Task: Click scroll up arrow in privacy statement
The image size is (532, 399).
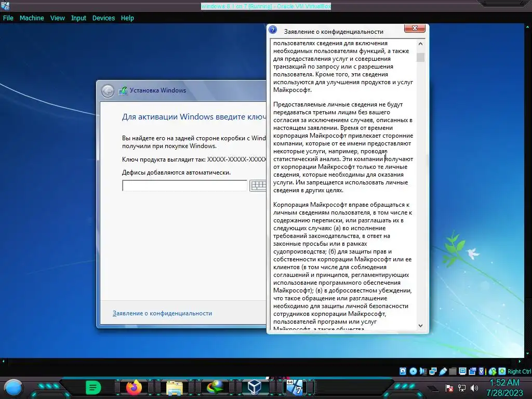Action: [420, 44]
